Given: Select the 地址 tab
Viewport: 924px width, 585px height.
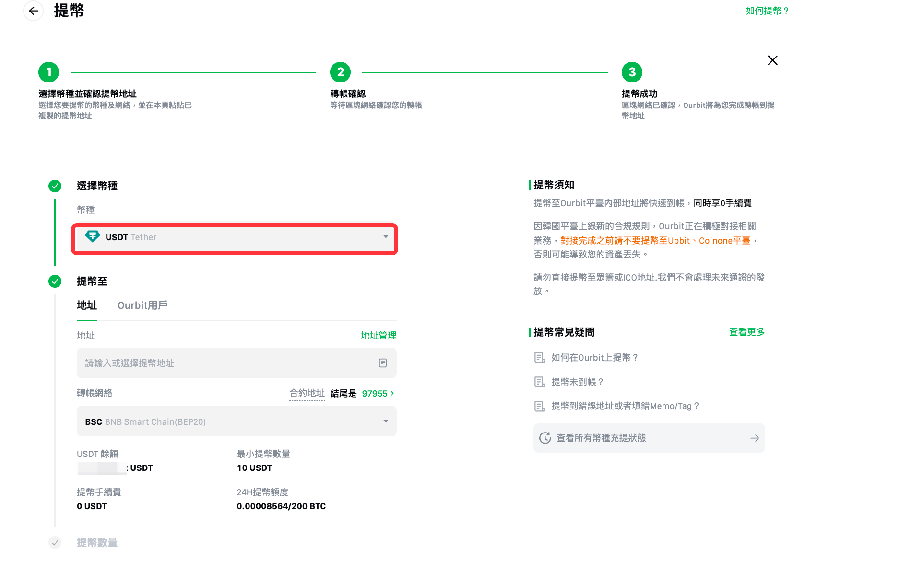Looking at the screenshot, I should coord(87,305).
